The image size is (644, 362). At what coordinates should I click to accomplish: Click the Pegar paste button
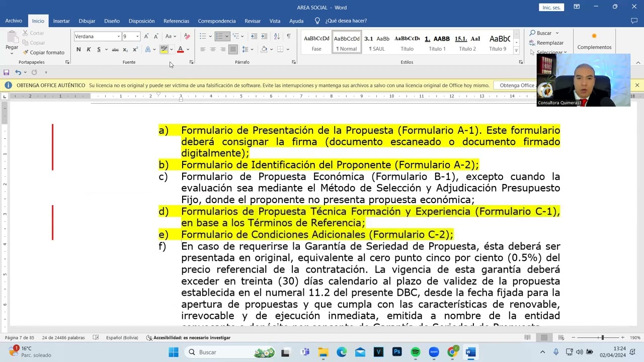[x=12, y=41]
